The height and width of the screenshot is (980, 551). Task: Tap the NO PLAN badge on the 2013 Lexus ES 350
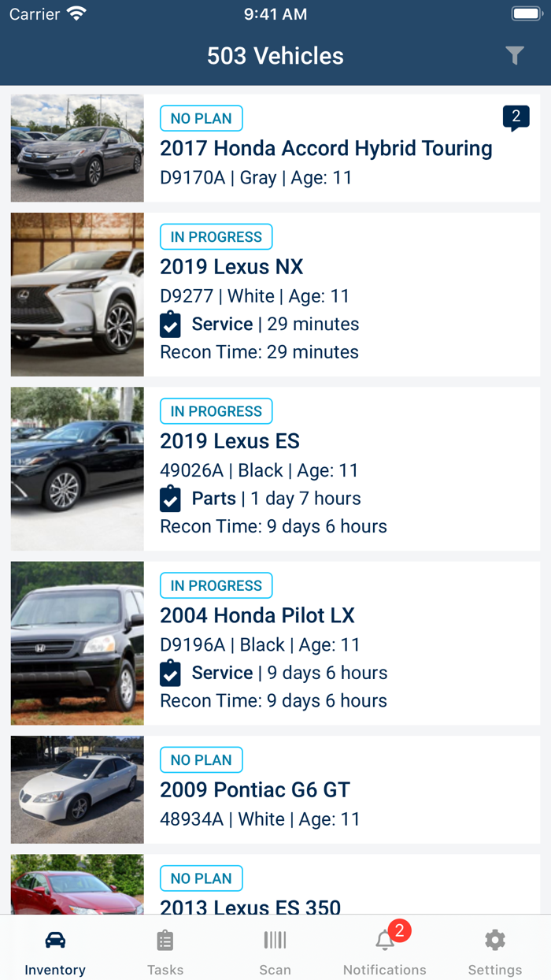tap(201, 878)
